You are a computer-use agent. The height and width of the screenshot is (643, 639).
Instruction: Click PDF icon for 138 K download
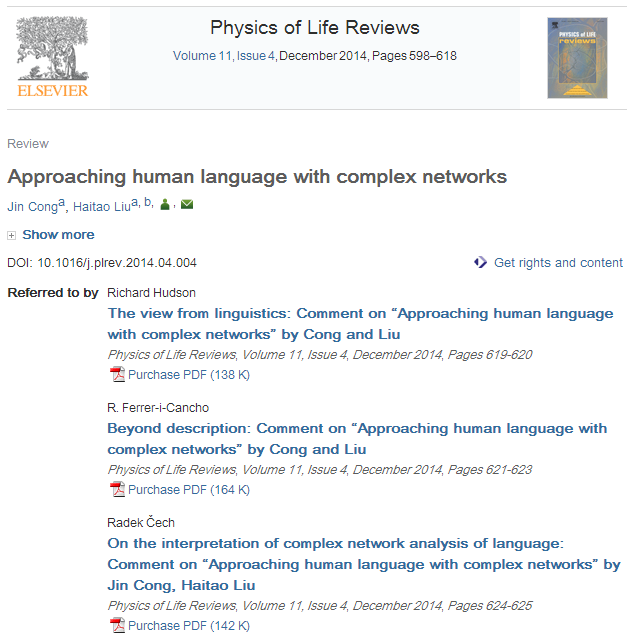click(x=116, y=375)
